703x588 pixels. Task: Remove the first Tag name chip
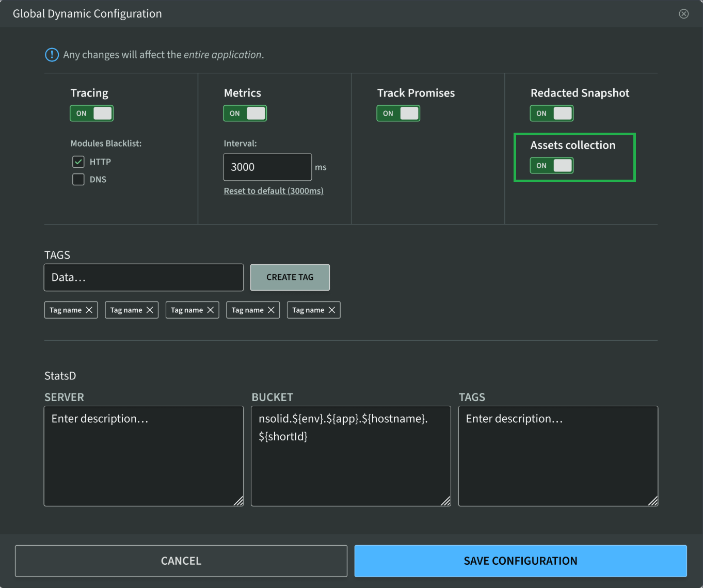90,310
